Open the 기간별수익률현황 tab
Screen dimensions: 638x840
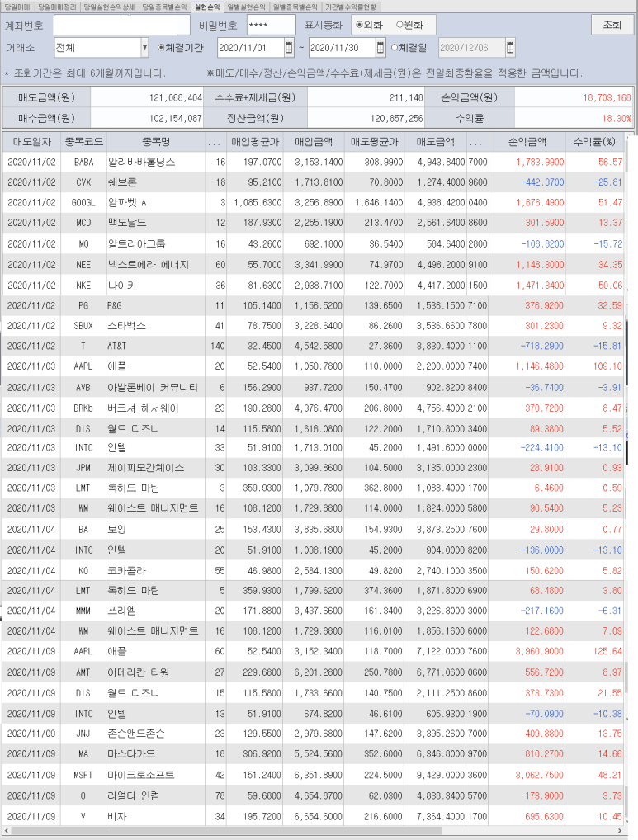click(351, 7)
